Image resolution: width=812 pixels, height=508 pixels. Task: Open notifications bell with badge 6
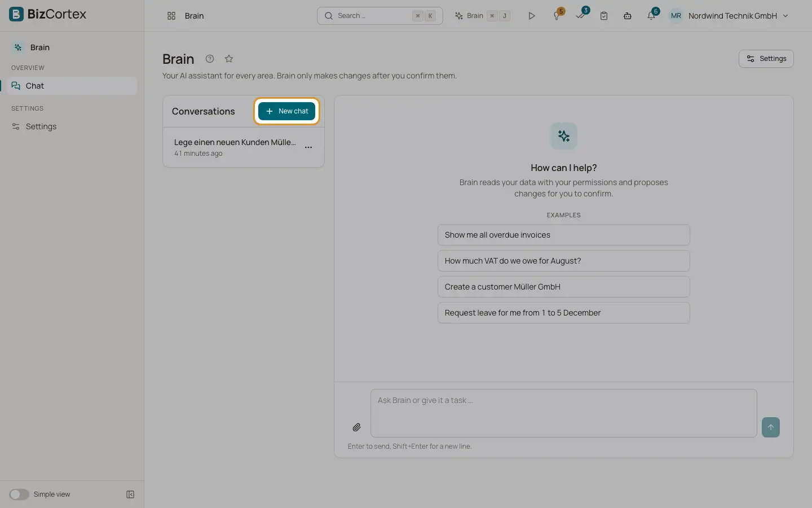click(x=652, y=15)
